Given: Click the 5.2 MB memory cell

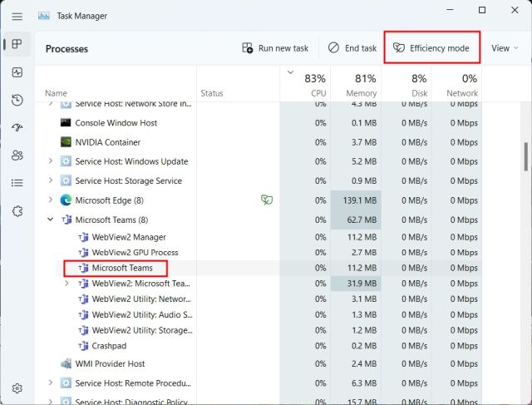Looking at the screenshot, I should click(356, 161).
